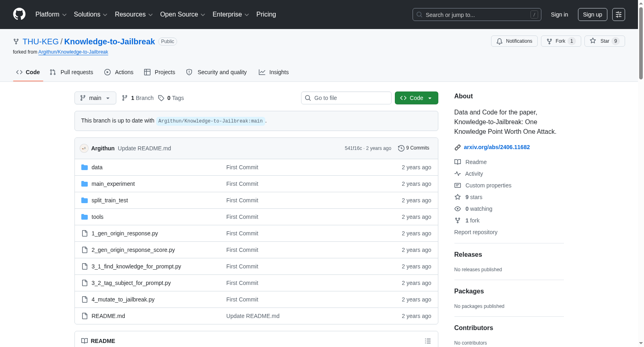
Task: Click the 3_1_find_knowledge_for_prompt.py file icon
Action: pos(85,266)
